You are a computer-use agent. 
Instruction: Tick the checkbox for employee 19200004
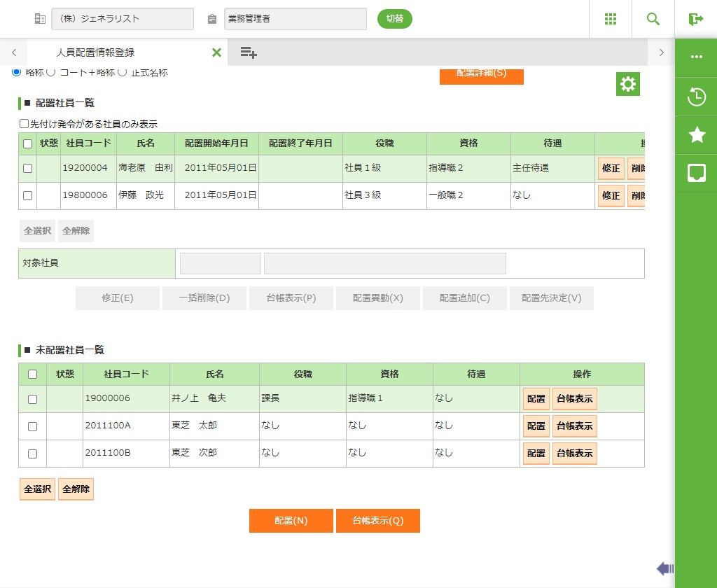(27, 168)
